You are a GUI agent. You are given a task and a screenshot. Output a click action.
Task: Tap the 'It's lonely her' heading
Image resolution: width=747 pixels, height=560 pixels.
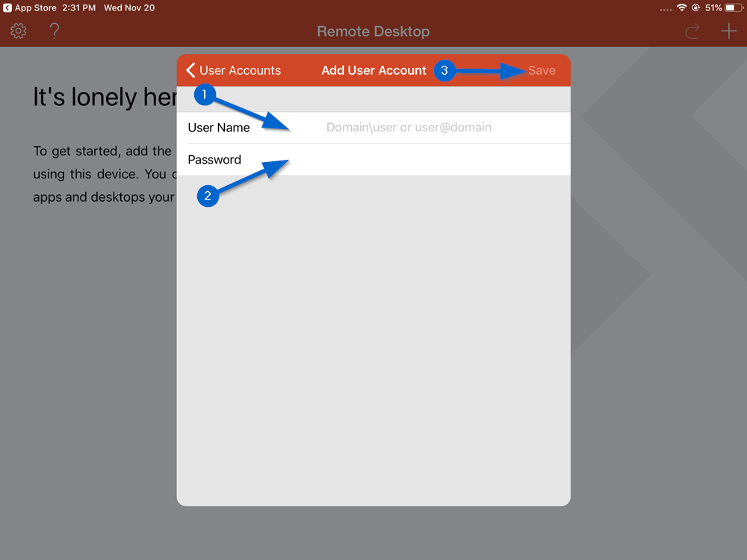coord(105,97)
